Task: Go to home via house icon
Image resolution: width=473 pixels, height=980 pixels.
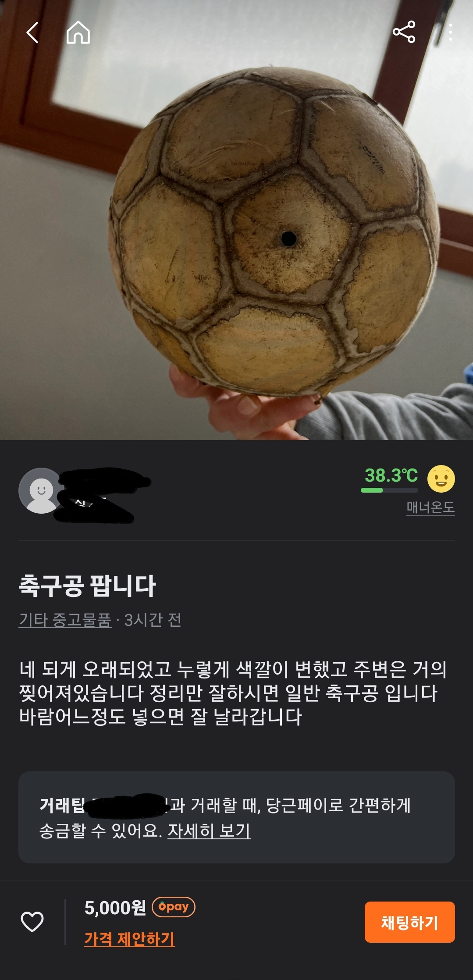Action: (x=78, y=32)
